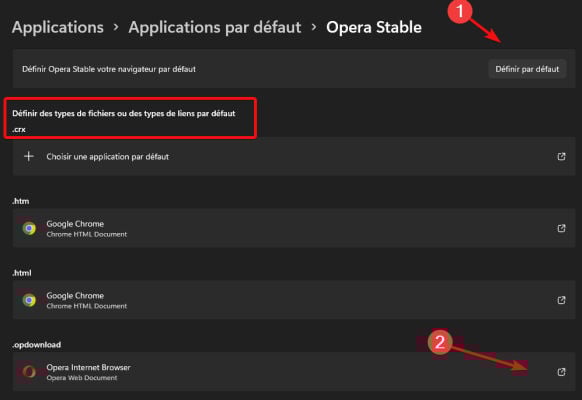
Task: Open external link icon for .crx row
Action: (x=561, y=157)
